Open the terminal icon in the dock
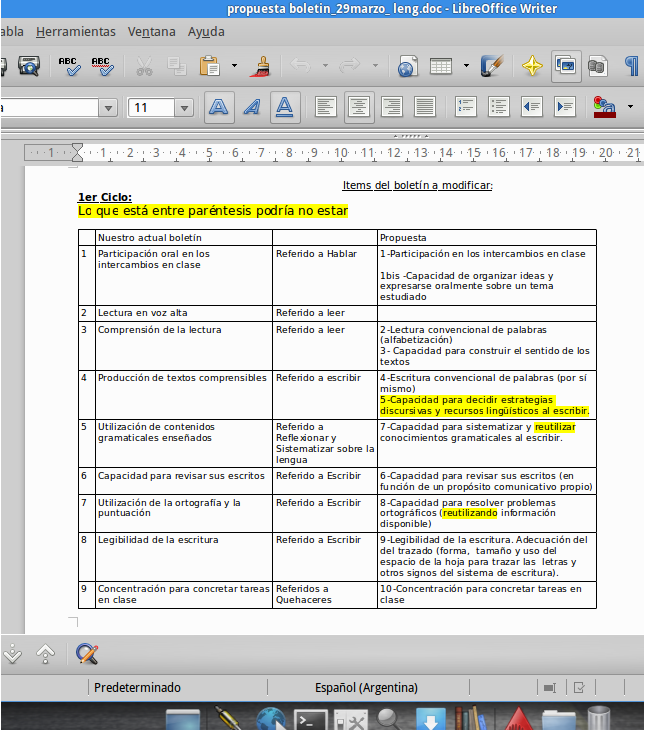Image resolution: width=645 pixels, height=731 pixels. click(312, 720)
